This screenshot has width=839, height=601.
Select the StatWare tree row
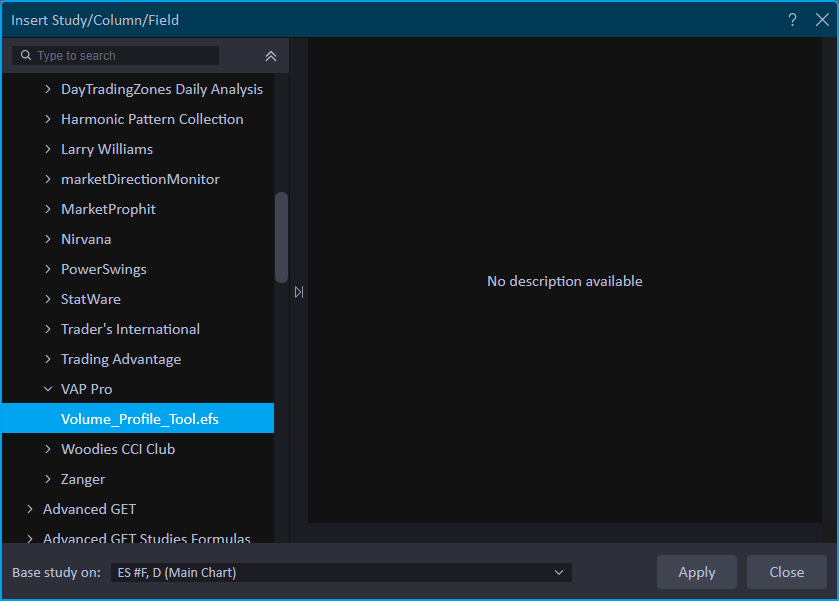click(x=138, y=299)
